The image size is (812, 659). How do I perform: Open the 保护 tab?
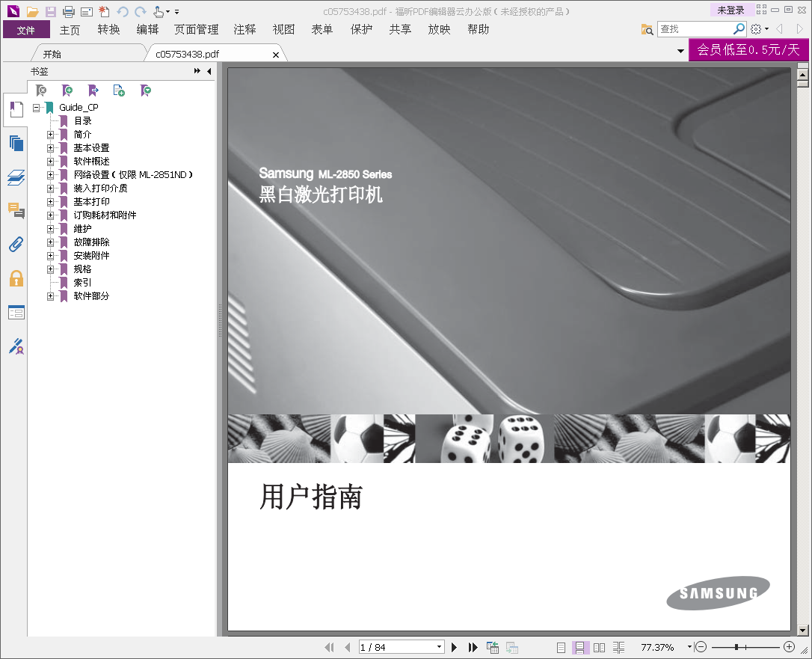[361, 29]
